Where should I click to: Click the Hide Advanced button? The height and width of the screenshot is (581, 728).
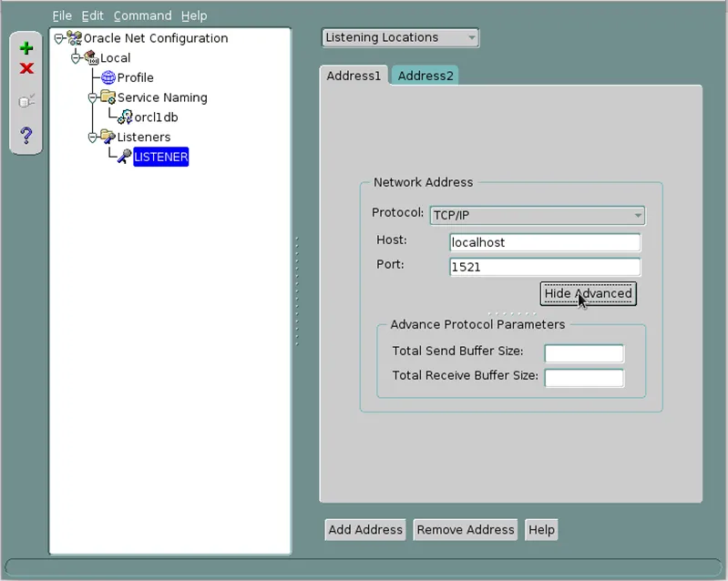[588, 294]
